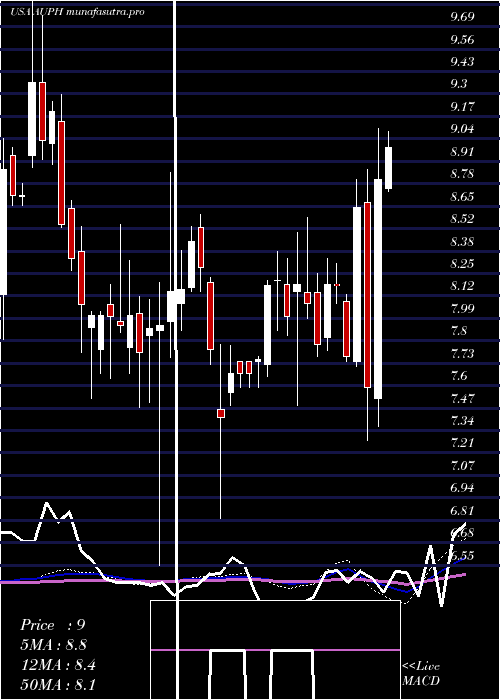Click the 7.47 price axis label
This screenshot has height=700, width=500.
tap(462, 398)
